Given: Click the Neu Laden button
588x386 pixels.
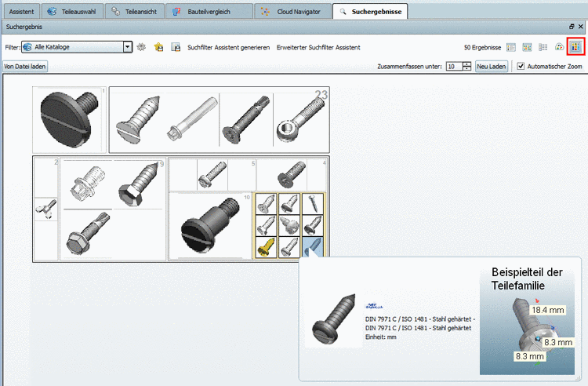Looking at the screenshot, I should coord(492,67).
